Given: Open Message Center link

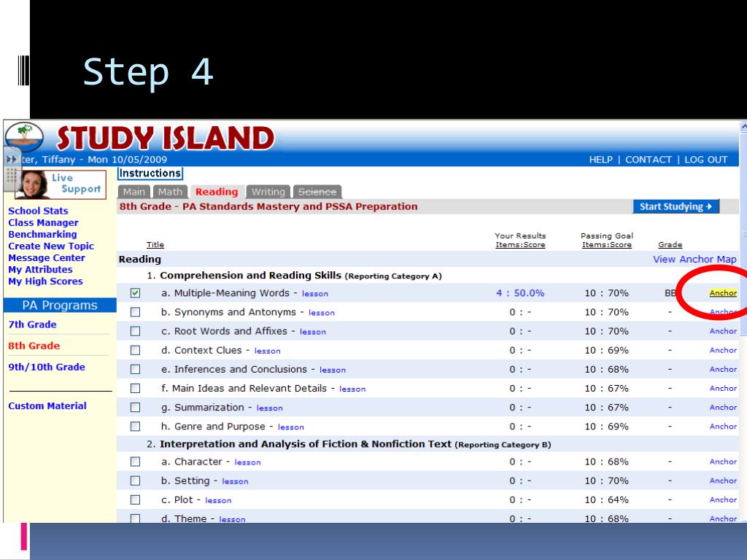Looking at the screenshot, I should [x=47, y=258].
